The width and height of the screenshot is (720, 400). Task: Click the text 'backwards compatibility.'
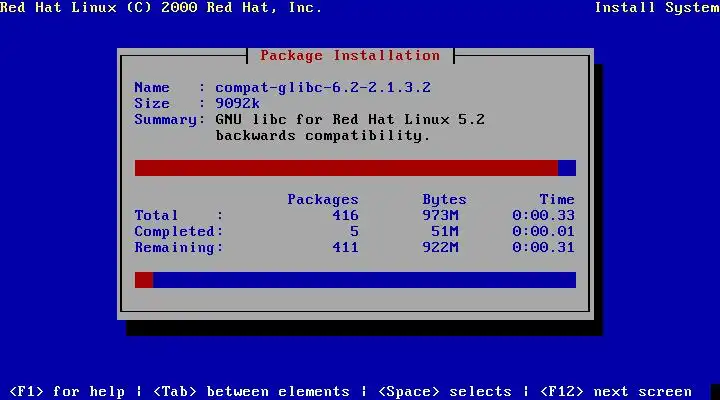tap(323, 135)
